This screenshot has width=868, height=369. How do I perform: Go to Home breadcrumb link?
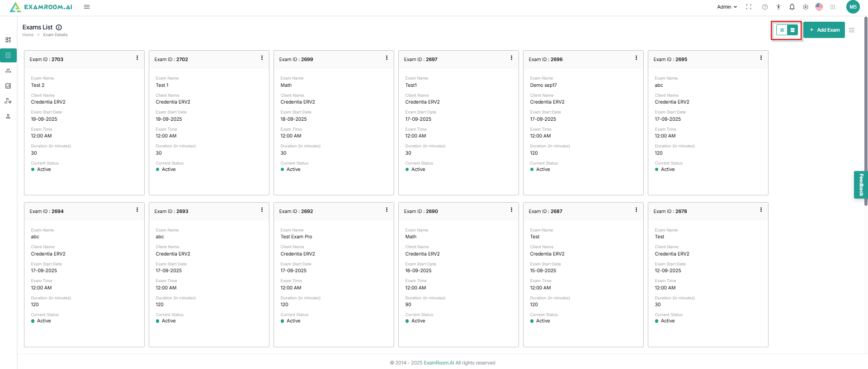pyautogui.click(x=28, y=35)
